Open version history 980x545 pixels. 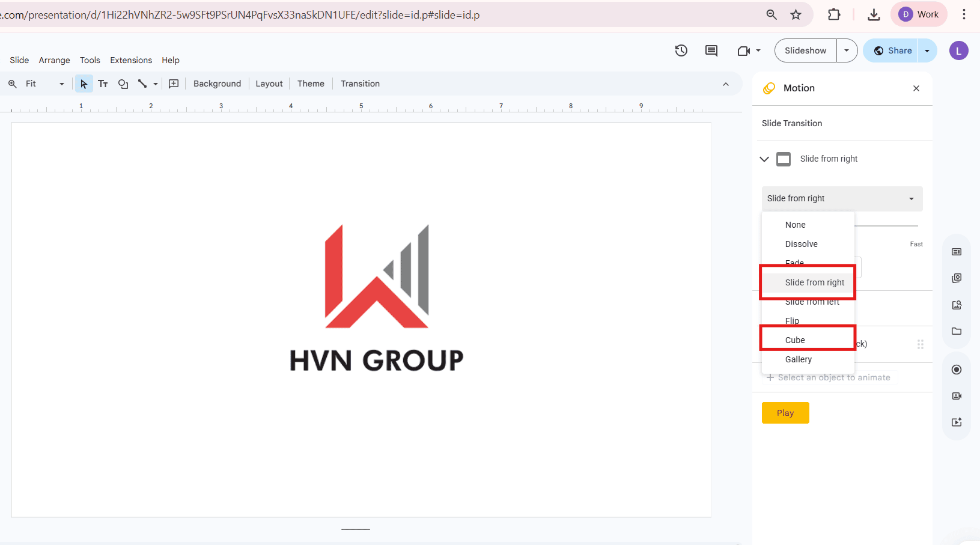tap(681, 50)
